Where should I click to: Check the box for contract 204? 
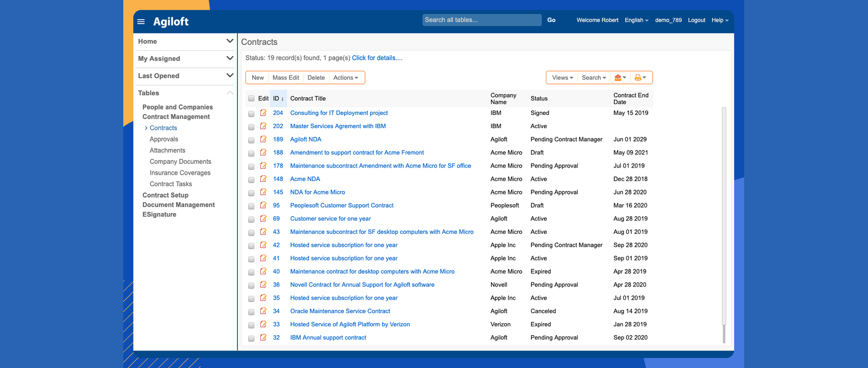[x=251, y=113]
